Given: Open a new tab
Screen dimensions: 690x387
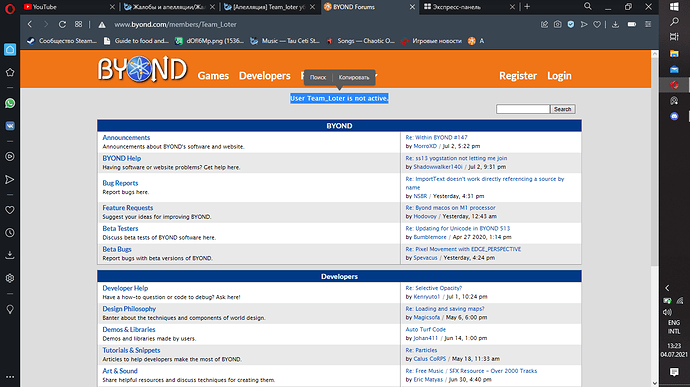Looking at the screenshot, I should (527, 7).
